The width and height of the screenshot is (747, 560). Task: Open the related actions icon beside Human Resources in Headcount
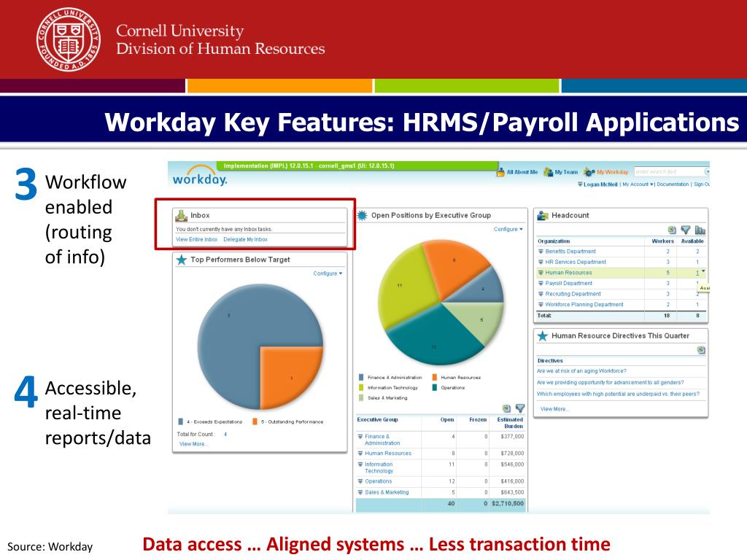pyautogui.click(x=541, y=273)
